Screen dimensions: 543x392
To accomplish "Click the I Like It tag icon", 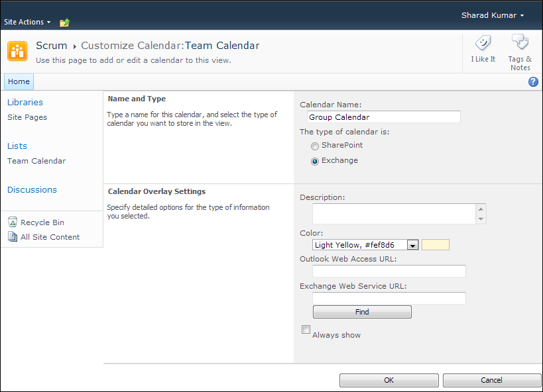I will 483,43.
